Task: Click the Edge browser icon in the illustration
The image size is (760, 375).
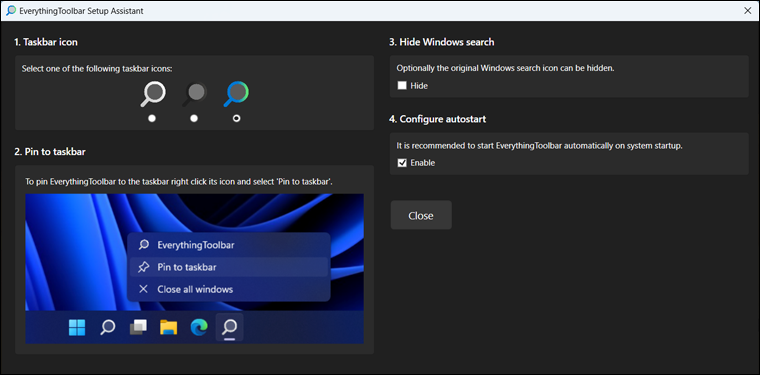Action: (199, 328)
